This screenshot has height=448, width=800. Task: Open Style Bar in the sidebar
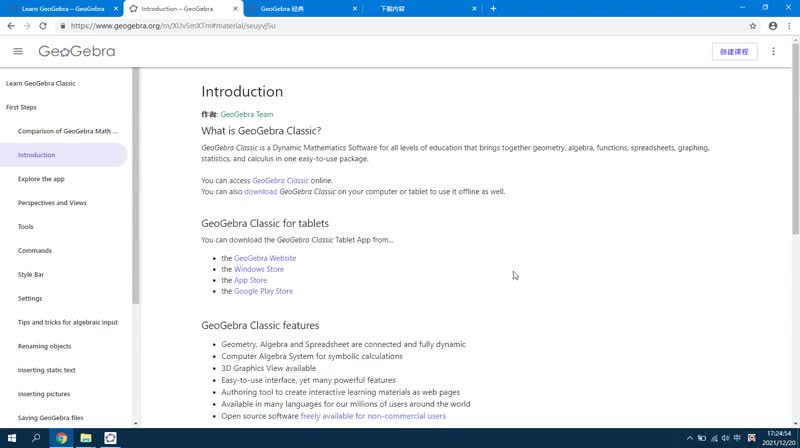click(x=31, y=275)
